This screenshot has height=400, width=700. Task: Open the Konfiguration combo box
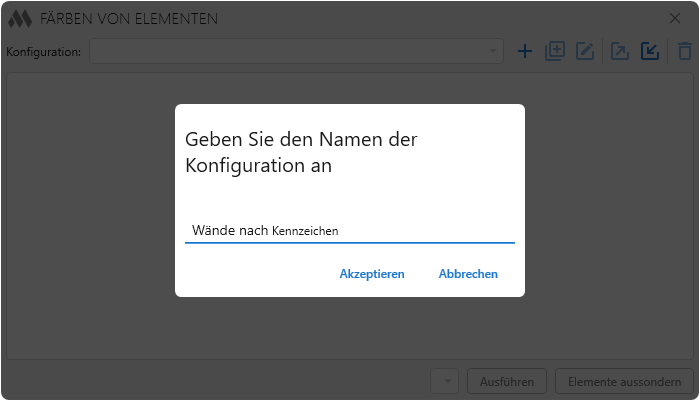tap(297, 51)
